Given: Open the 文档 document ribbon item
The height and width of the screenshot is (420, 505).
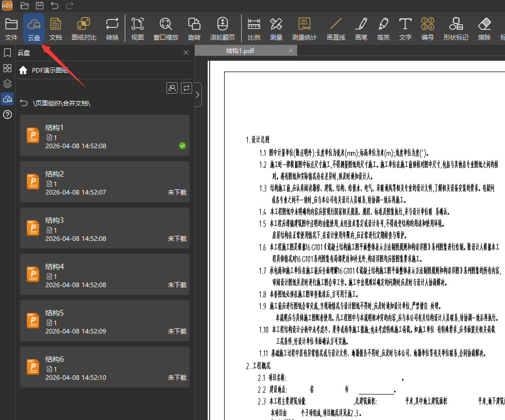Looking at the screenshot, I should (56, 28).
